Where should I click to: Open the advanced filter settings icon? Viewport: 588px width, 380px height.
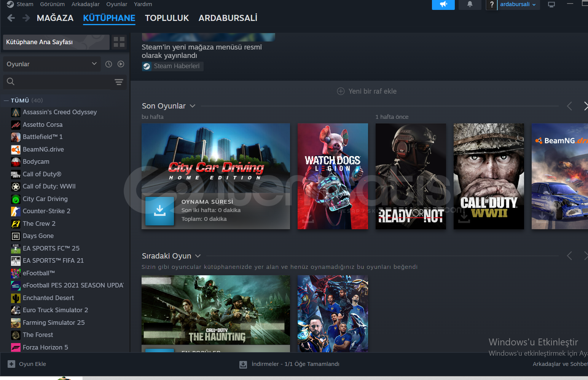(119, 82)
